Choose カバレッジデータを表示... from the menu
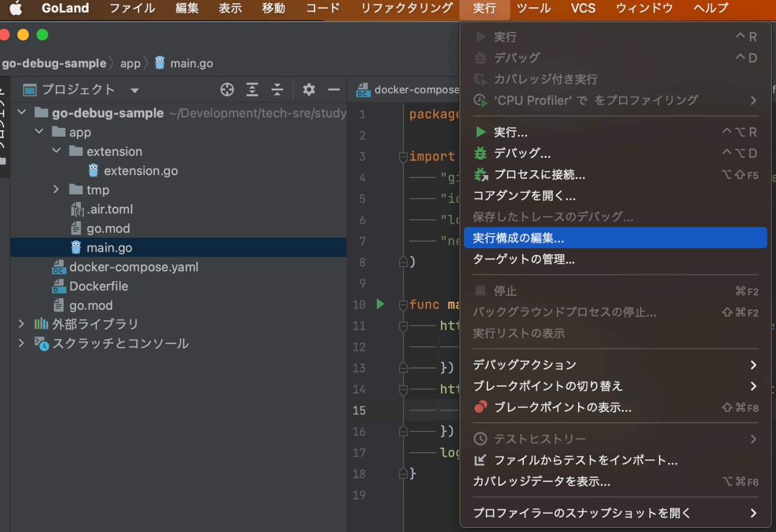 tap(615, 482)
